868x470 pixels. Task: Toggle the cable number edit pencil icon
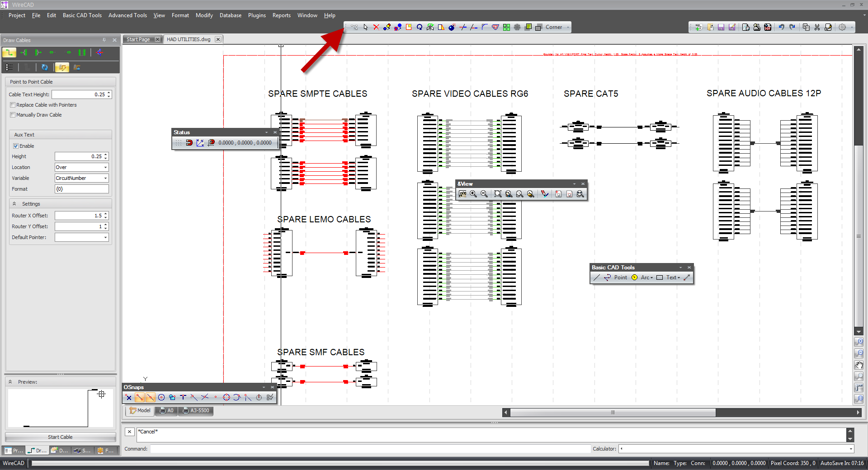pyautogui.click(x=62, y=67)
